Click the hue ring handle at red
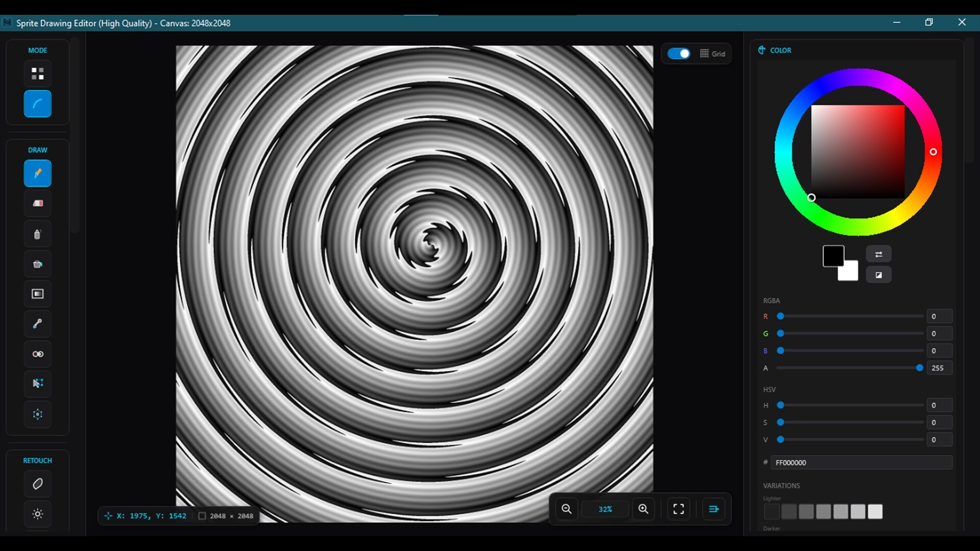This screenshot has width=980, height=551. pyautogui.click(x=933, y=152)
